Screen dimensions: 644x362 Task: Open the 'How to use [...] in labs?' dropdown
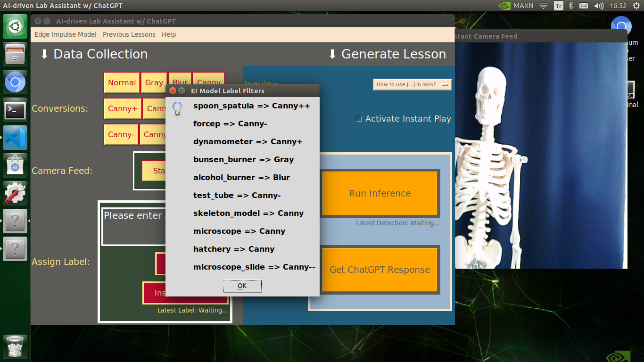pyautogui.click(x=412, y=84)
